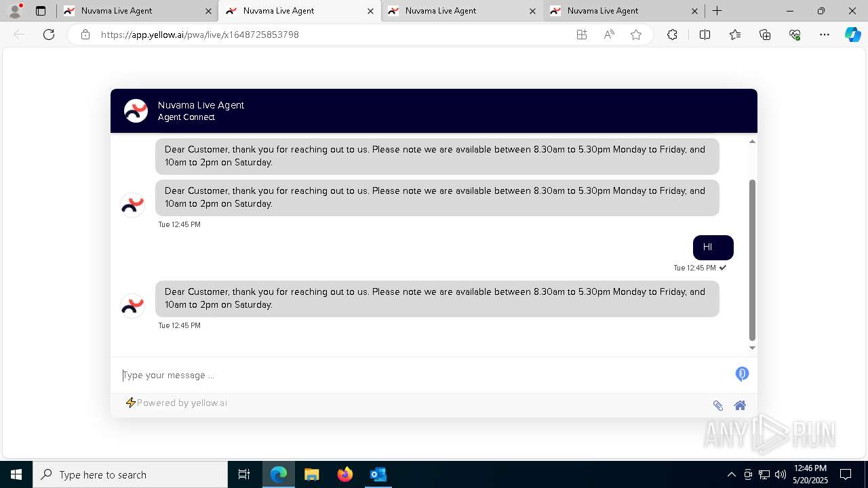Screen dimensions: 868x488
Task: Click the chat scrollbar down arrow
Action: click(x=752, y=348)
